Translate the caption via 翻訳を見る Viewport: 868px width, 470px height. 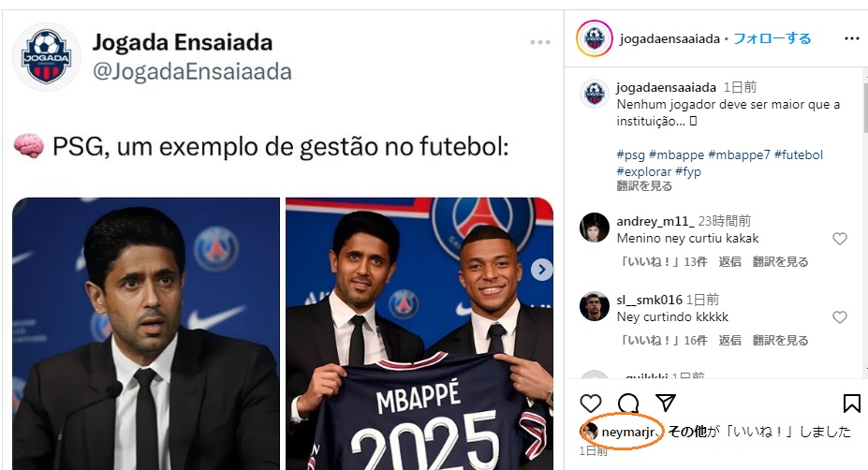644,186
